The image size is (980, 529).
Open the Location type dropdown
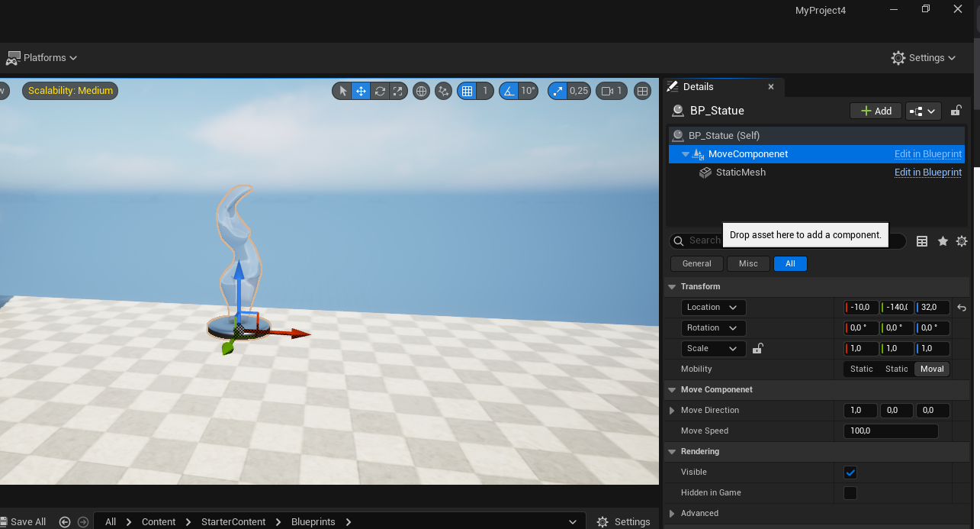click(x=713, y=308)
